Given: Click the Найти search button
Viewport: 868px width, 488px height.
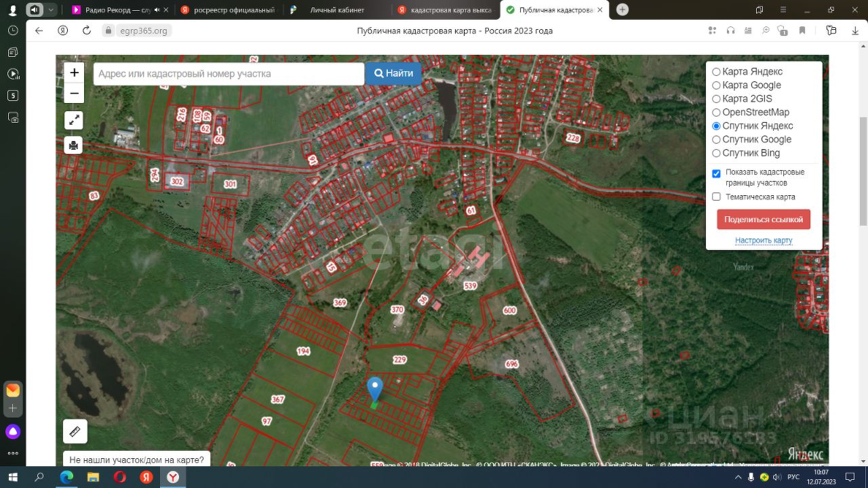Looking at the screenshot, I should (x=393, y=73).
